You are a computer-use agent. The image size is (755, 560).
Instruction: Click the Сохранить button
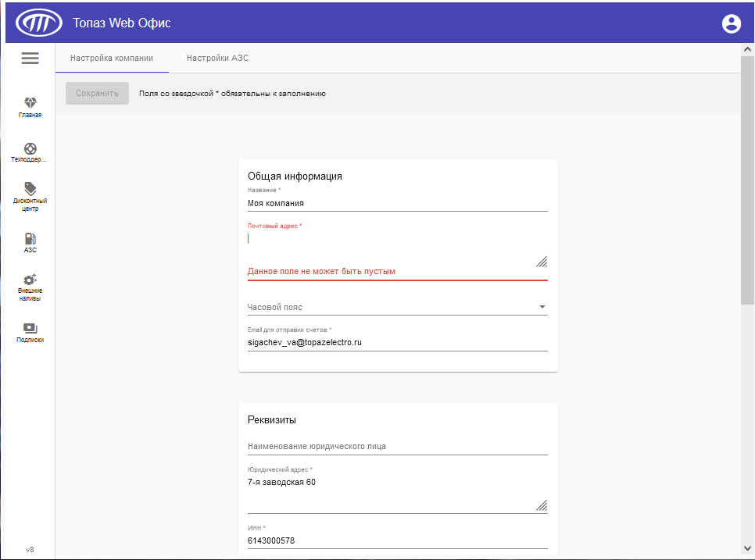[97, 94]
